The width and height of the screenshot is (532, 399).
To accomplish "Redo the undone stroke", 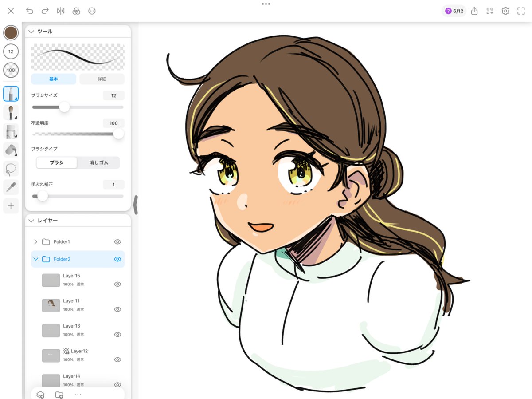I will 45,11.
